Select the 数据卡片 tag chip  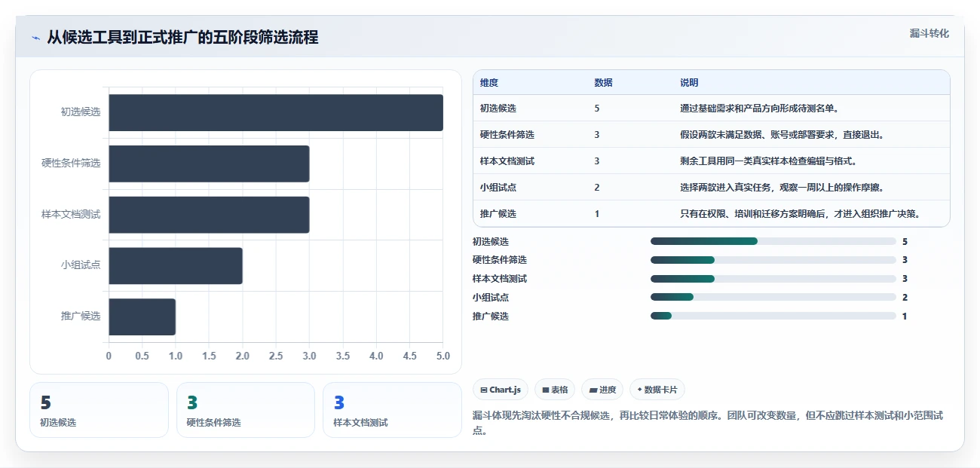(x=657, y=390)
